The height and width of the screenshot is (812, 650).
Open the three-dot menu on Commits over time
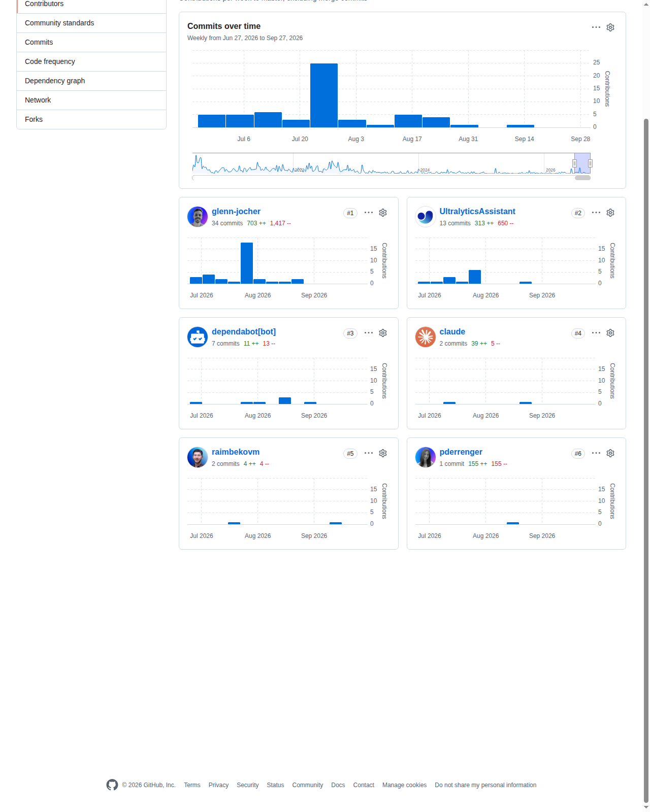596,27
